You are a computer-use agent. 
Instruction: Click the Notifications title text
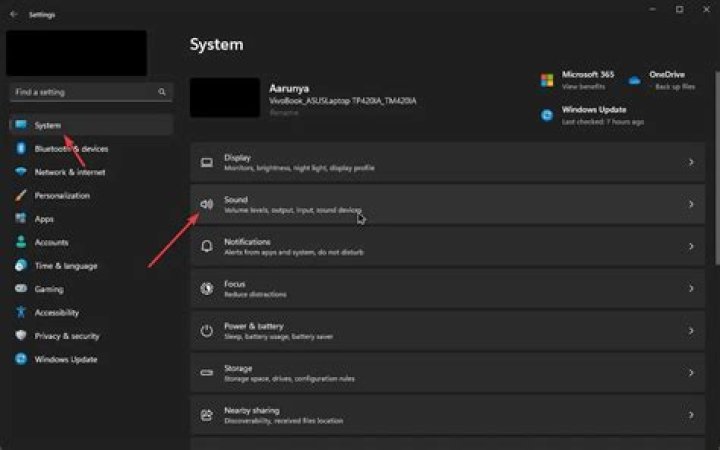click(247, 242)
